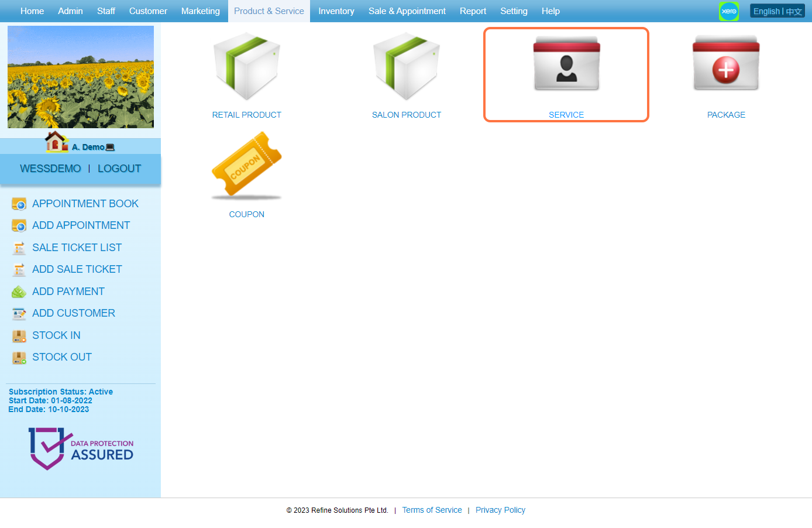This screenshot has width=812, height=528.
Task: Open the Inventory menu
Action: click(336, 11)
